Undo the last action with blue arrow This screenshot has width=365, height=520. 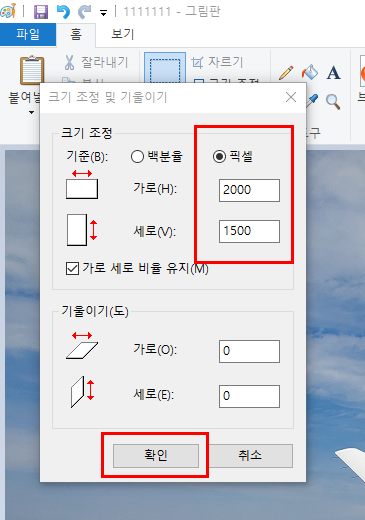[x=63, y=12]
